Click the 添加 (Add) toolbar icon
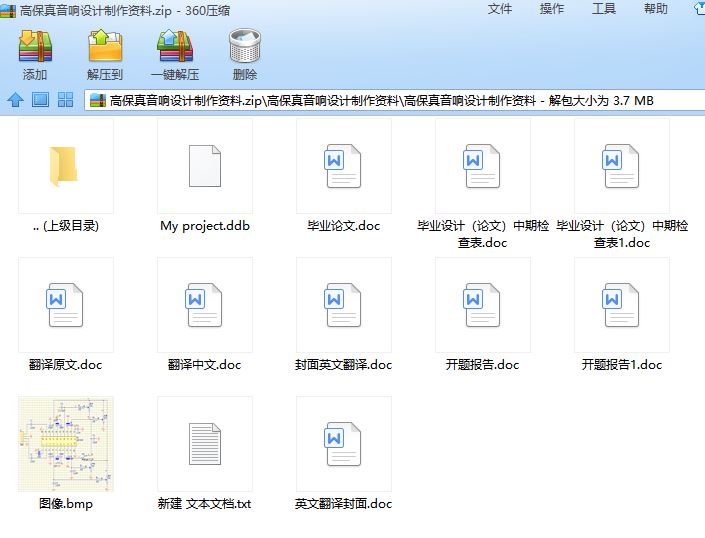This screenshot has height=538, width=705. pos(35,46)
